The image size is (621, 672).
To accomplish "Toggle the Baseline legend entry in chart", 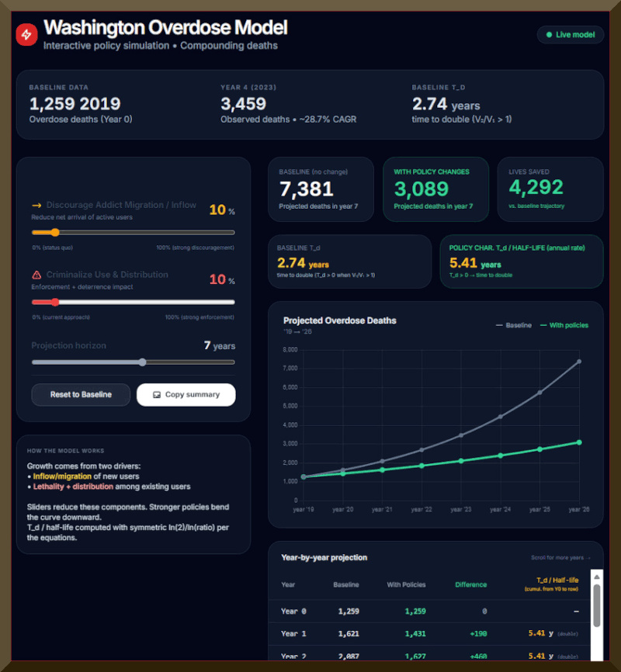I will click(x=513, y=325).
